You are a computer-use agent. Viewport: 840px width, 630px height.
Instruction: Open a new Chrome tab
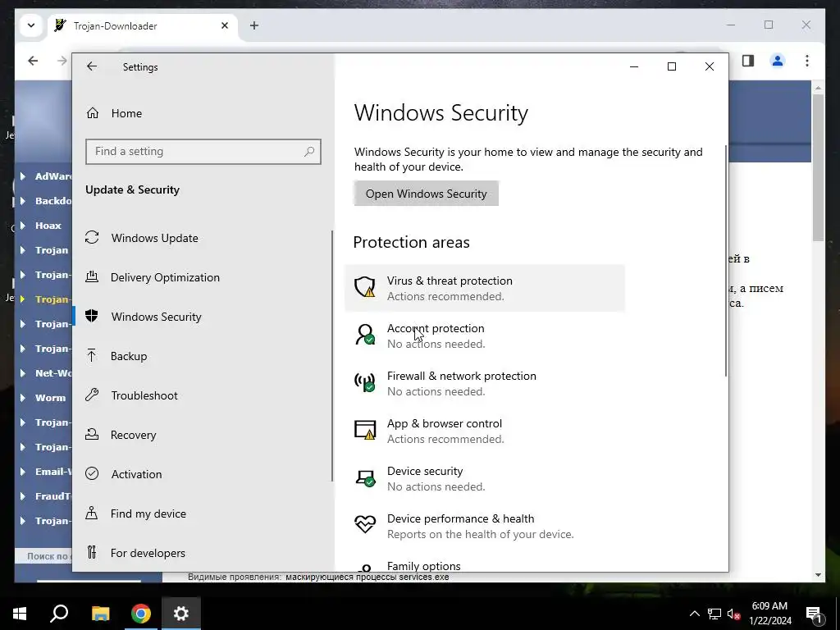pyautogui.click(x=254, y=25)
